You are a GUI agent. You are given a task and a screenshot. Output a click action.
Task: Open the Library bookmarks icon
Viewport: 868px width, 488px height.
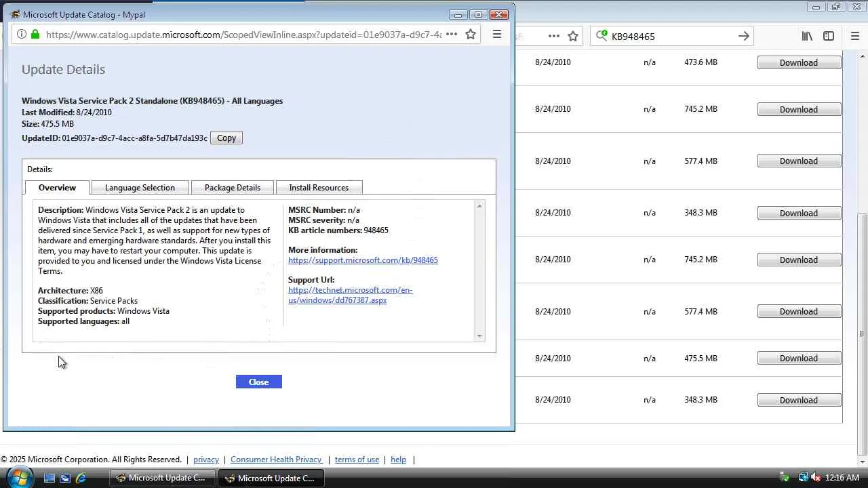click(x=807, y=37)
